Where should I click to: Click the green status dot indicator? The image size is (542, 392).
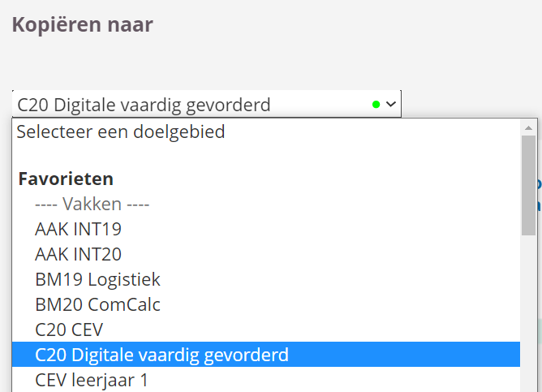point(376,104)
